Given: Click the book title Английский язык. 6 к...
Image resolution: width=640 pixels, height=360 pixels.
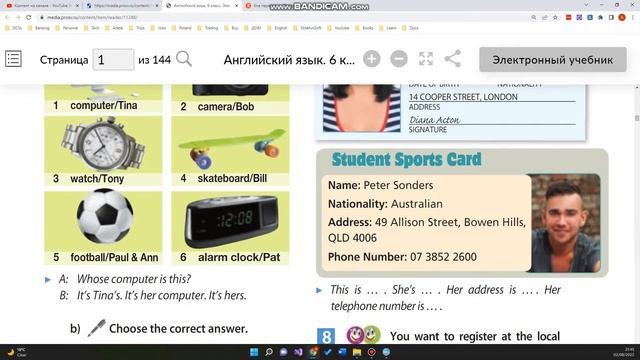Looking at the screenshot, I should pyautogui.click(x=289, y=60).
